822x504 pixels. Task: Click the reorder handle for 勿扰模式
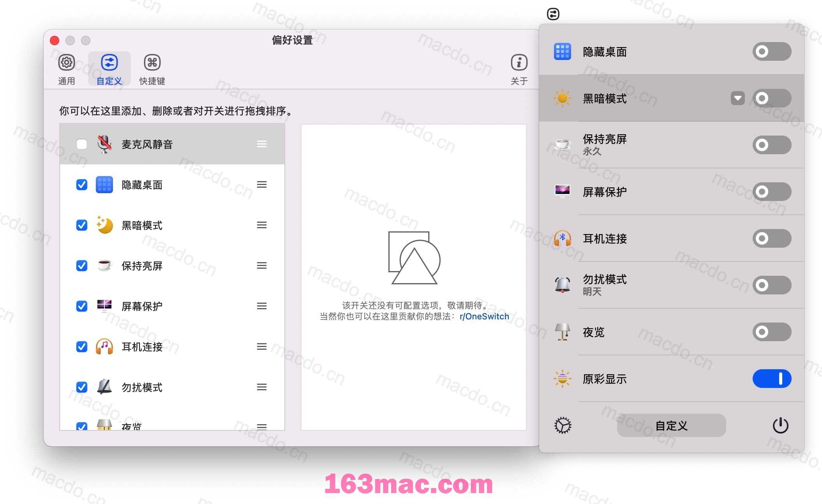pyautogui.click(x=262, y=387)
